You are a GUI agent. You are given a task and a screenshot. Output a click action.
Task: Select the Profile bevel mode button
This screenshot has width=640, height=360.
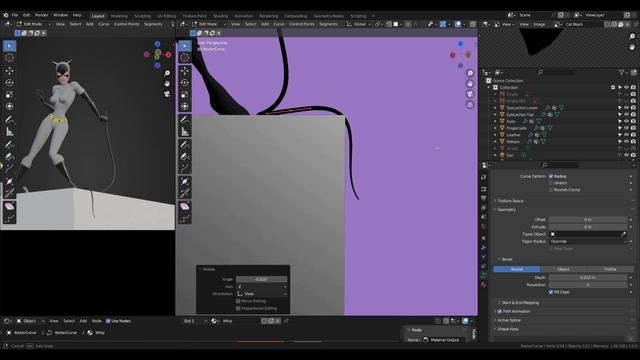[610, 269]
